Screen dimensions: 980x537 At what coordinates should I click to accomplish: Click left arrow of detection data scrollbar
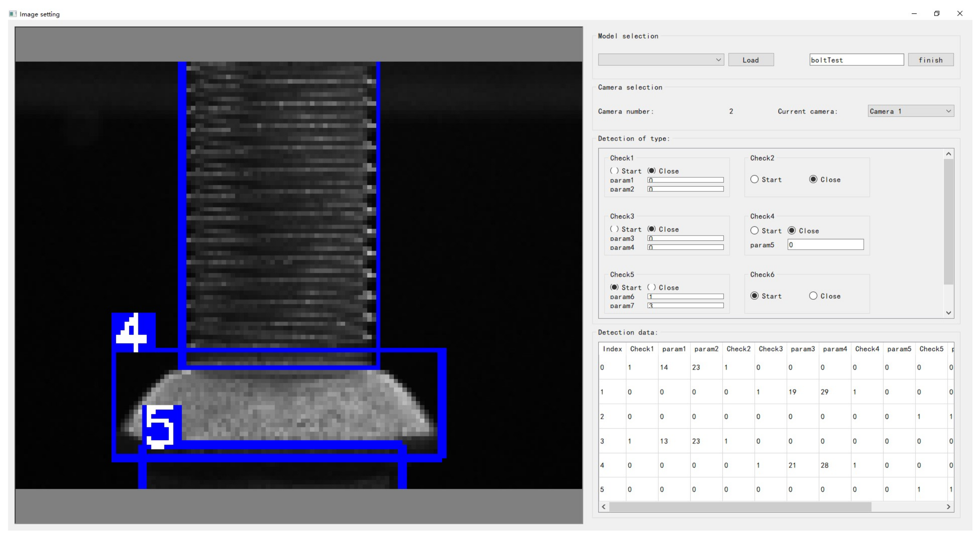(604, 507)
